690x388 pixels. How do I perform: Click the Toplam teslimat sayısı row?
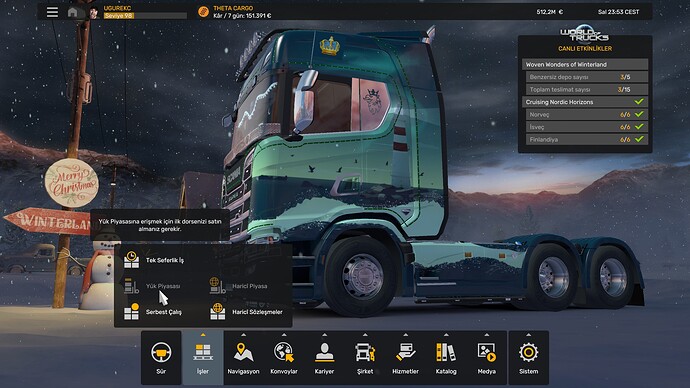tap(587, 89)
